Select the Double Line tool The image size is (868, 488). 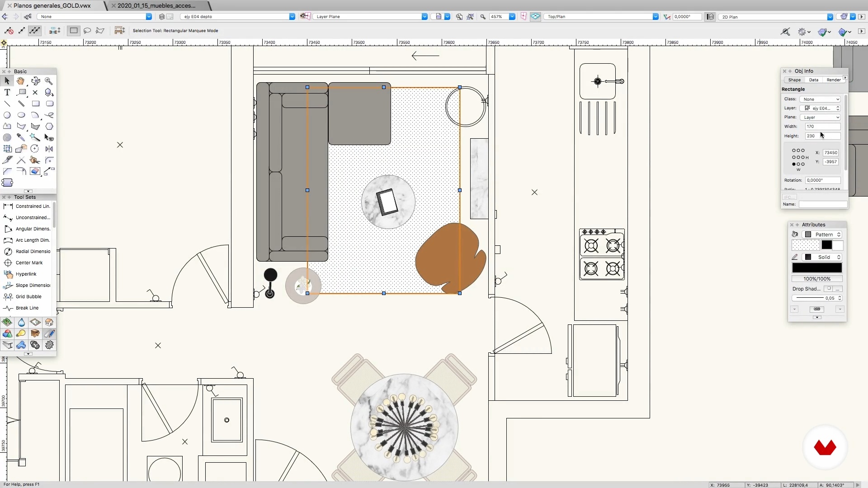click(x=21, y=103)
